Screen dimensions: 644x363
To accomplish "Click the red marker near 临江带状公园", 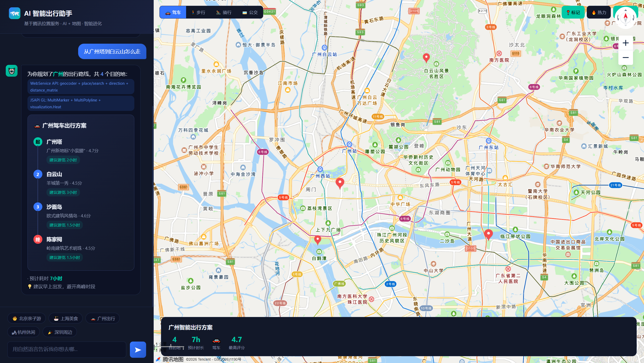I will tap(488, 235).
